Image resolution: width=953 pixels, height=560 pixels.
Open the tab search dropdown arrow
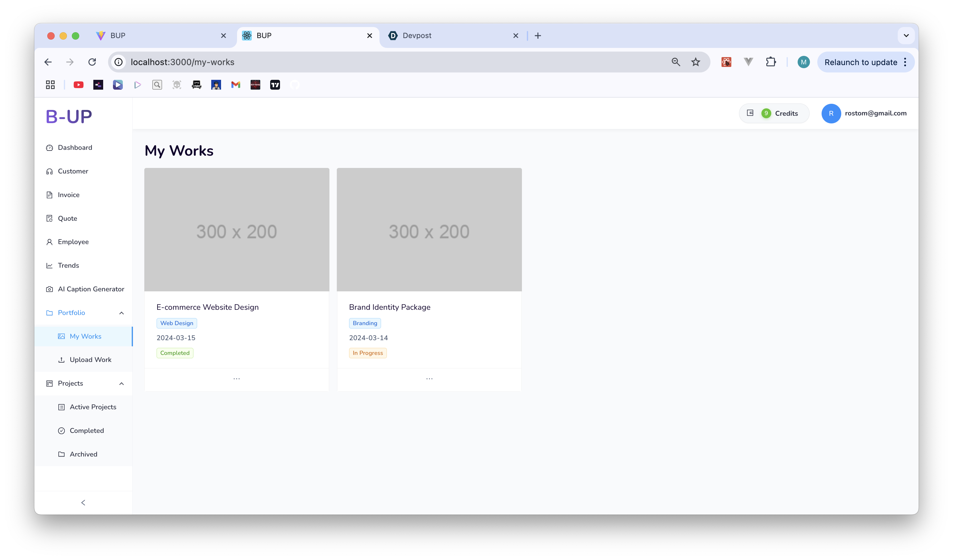(906, 36)
